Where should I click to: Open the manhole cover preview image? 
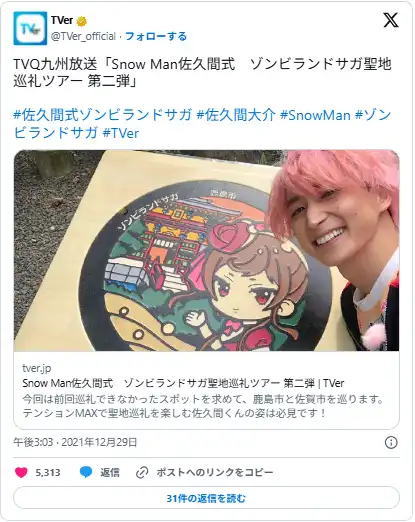pyautogui.click(x=206, y=251)
